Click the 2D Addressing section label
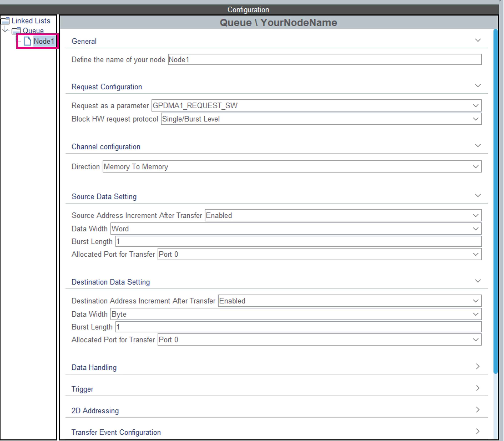 tap(95, 411)
